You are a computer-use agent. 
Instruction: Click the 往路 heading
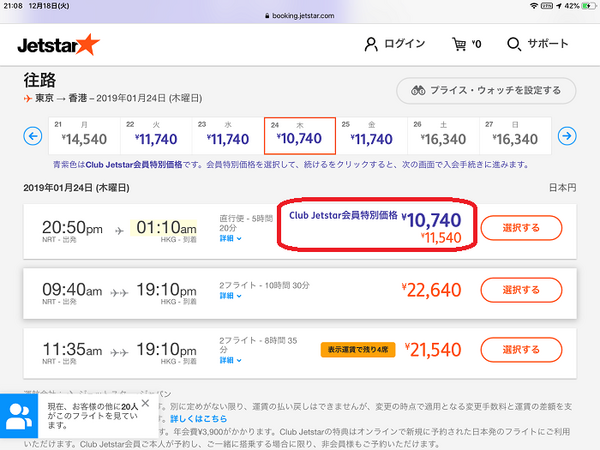click(40, 80)
